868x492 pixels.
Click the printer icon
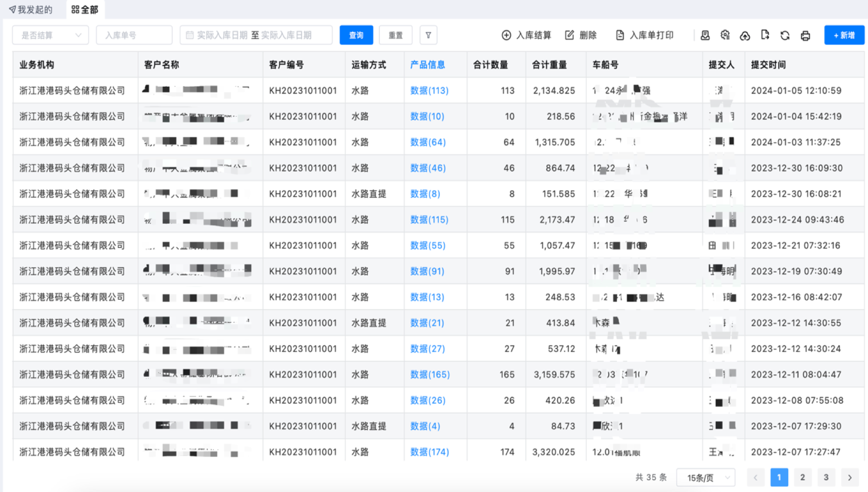[805, 35]
